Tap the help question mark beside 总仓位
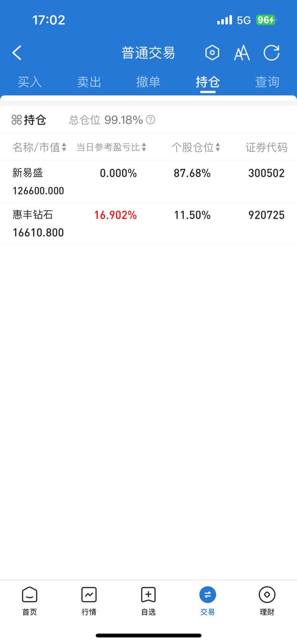This screenshot has width=297, height=644. (x=151, y=120)
